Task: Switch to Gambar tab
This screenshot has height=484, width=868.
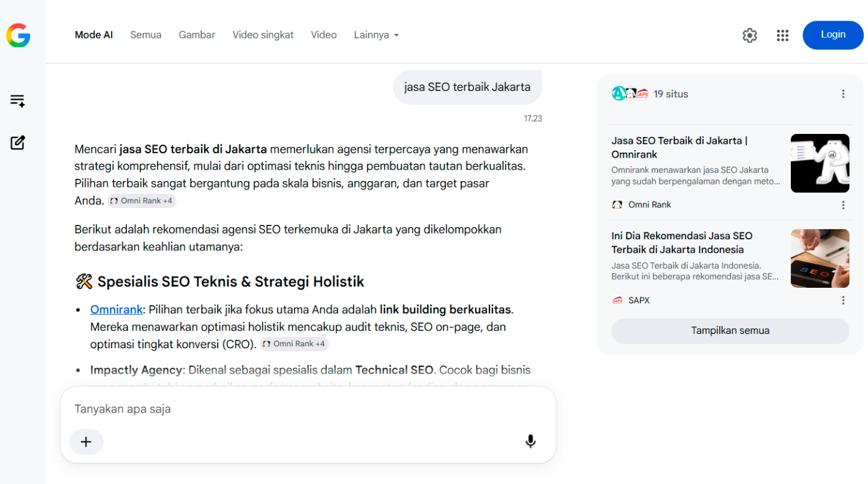Action: pos(197,35)
